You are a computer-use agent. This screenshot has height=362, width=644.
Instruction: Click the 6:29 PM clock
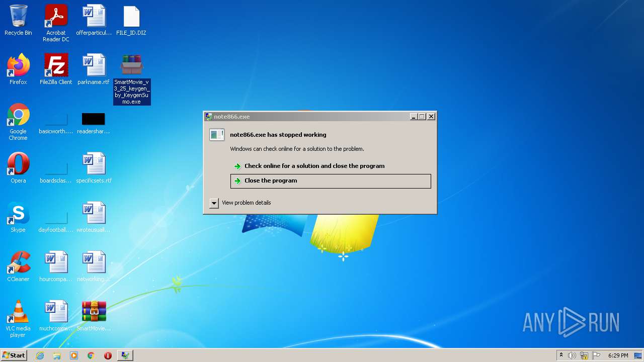pyautogui.click(x=618, y=355)
